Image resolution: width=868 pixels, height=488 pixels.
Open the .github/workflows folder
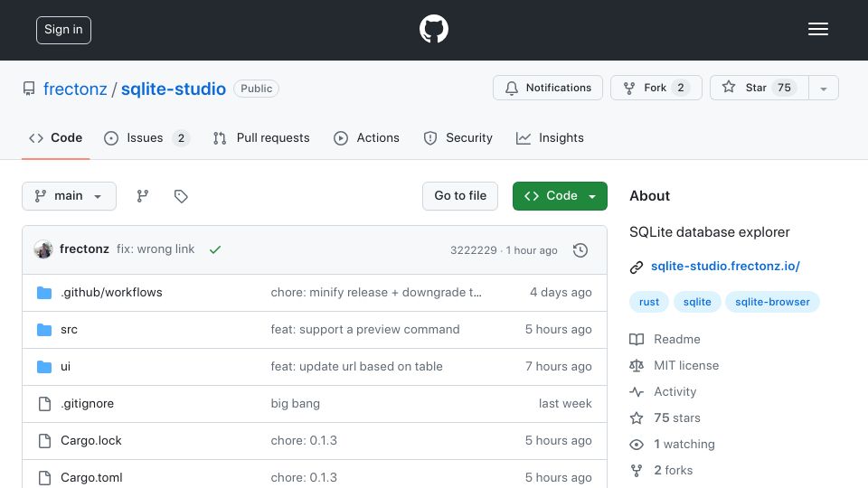click(x=111, y=292)
